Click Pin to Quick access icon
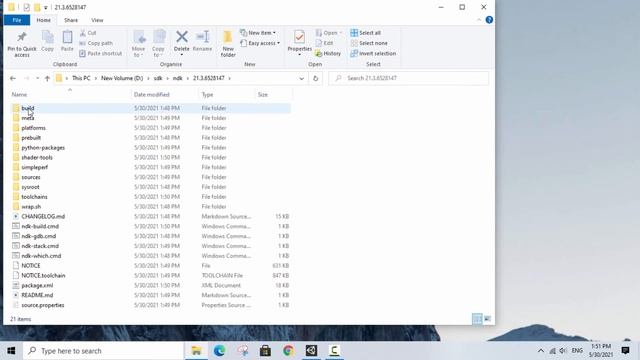 22,37
